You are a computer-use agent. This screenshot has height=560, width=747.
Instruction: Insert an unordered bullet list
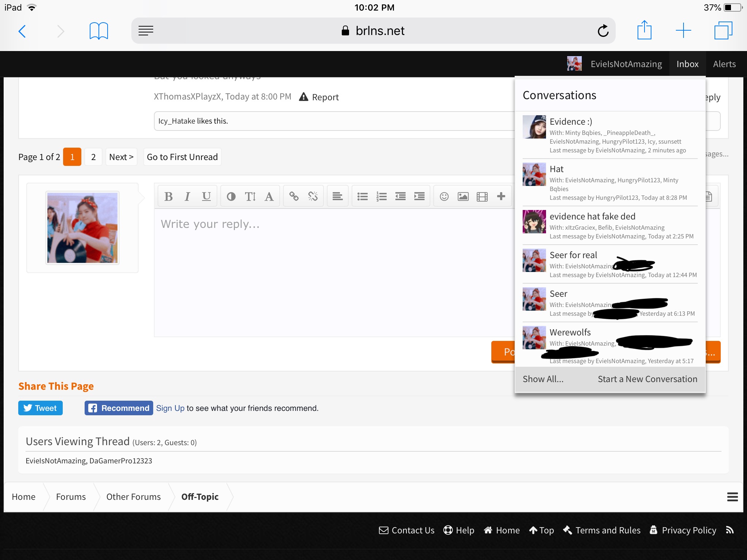[363, 197]
